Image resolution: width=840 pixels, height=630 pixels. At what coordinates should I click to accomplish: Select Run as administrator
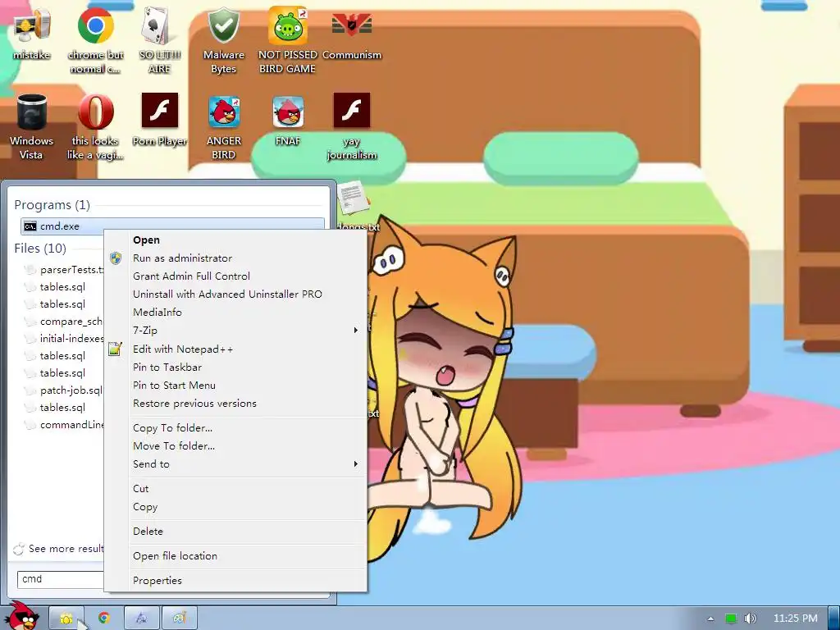tap(183, 258)
